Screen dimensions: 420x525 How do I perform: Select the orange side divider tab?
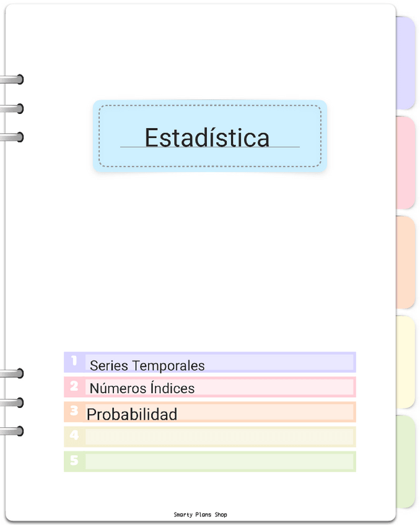click(x=405, y=262)
